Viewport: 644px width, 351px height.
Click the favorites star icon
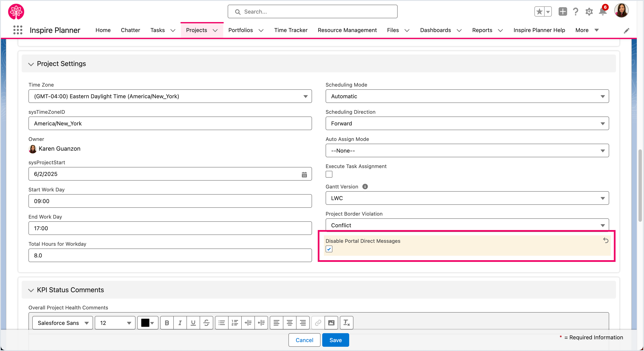(x=539, y=11)
